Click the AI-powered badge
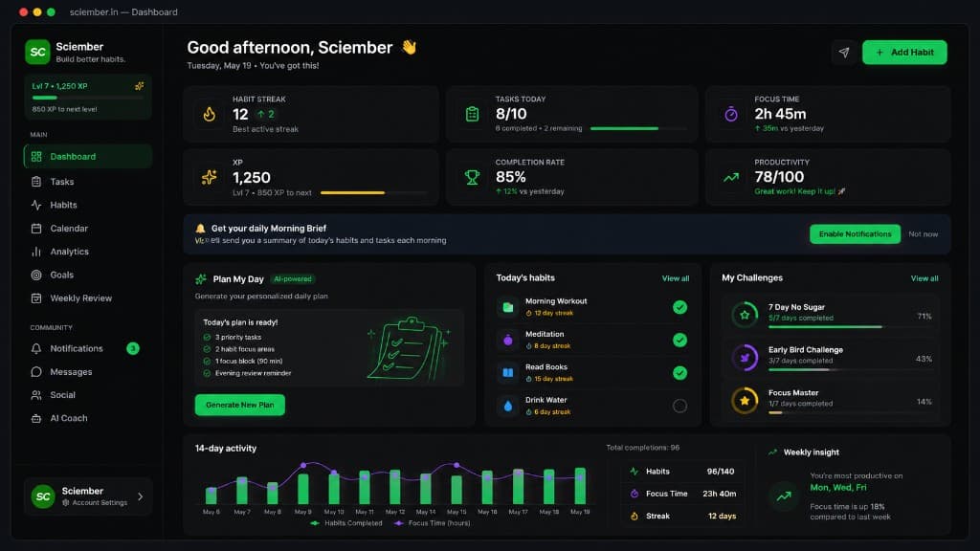The height and width of the screenshot is (551, 980). point(293,279)
